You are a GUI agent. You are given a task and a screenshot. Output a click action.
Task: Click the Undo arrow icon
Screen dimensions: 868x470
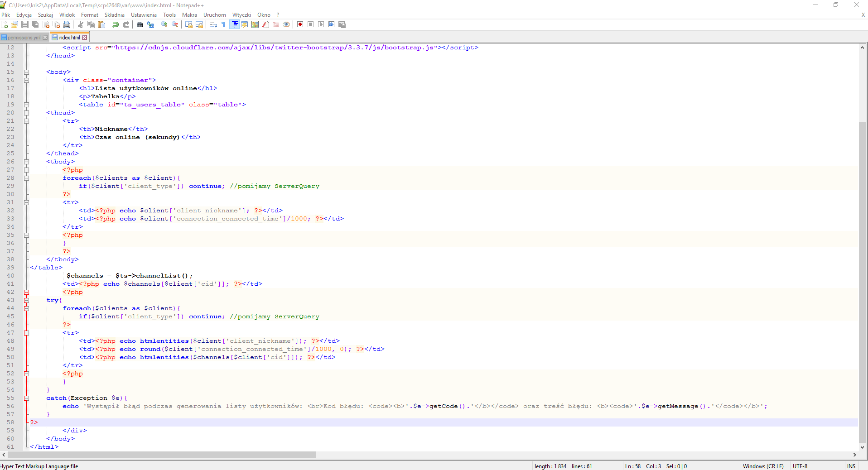pos(116,24)
